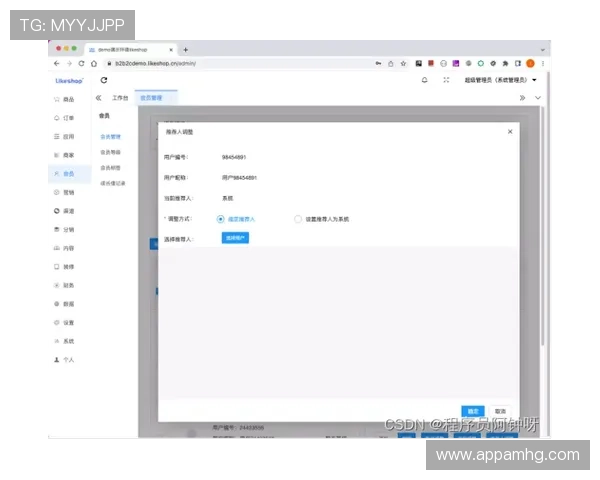This screenshot has width=600, height=480.
Task: Click the refresh icon above the tabs
Action: click(x=104, y=80)
